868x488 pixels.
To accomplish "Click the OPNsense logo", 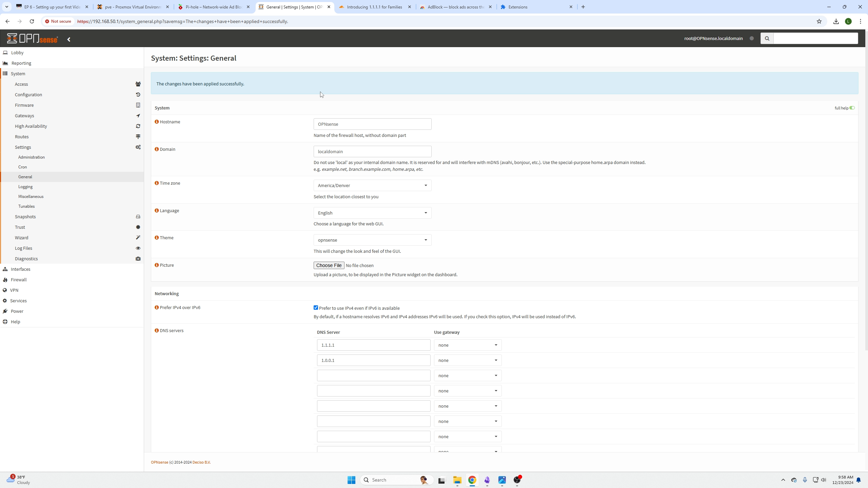I will [33, 39].
